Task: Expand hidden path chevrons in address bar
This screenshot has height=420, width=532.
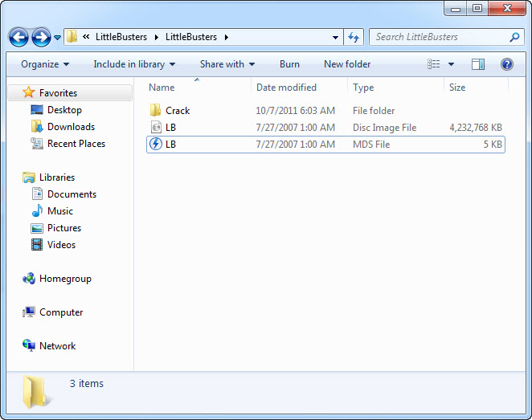Action: tap(86, 37)
